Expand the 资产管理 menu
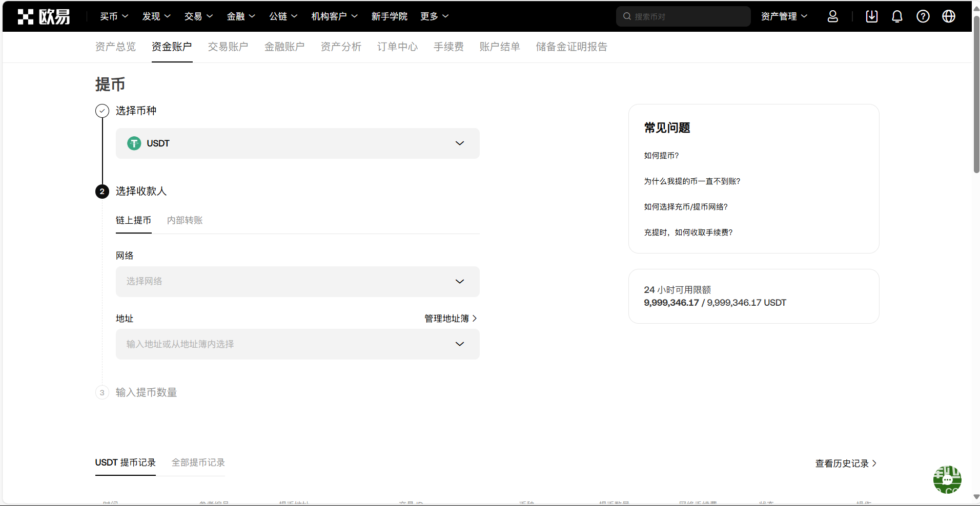The height and width of the screenshot is (506, 980). (784, 16)
